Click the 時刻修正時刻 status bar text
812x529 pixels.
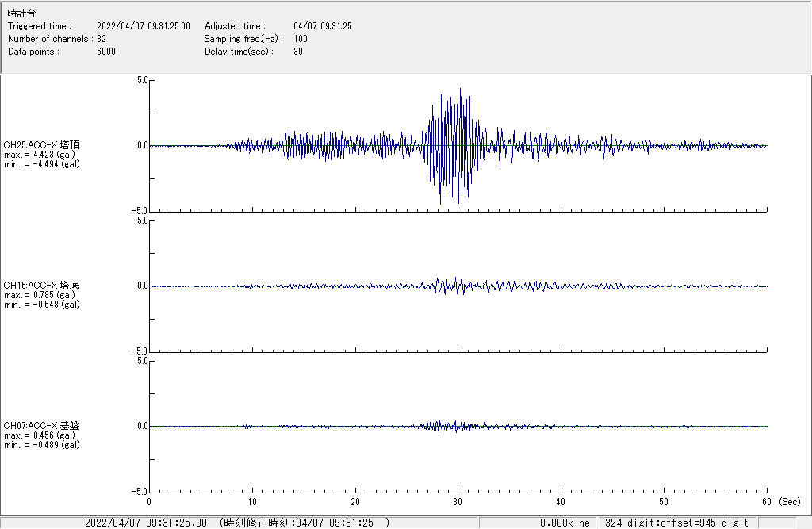pyautogui.click(x=304, y=523)
